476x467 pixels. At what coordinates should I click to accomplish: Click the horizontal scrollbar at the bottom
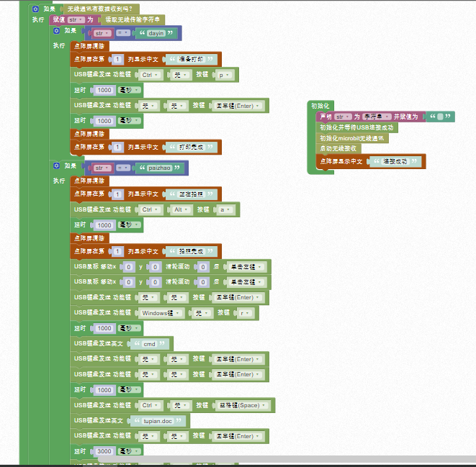pos(287,459)
